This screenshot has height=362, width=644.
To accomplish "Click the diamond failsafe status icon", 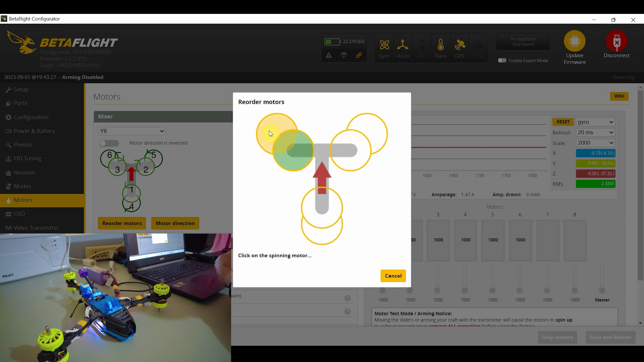I will point(344,55).
